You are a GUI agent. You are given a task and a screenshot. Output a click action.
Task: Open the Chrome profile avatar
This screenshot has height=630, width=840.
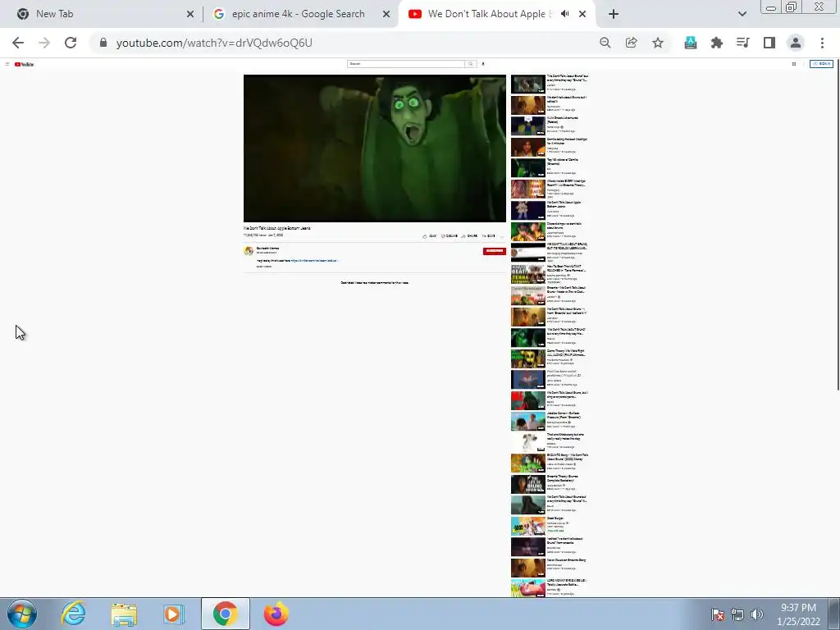pyautogui.click(x=796, y=43)
